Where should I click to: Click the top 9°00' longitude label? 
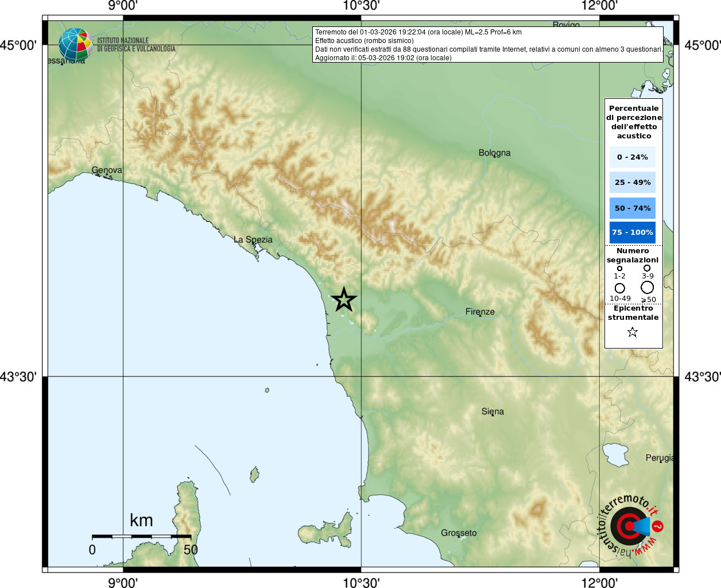[x=123, y=6]
